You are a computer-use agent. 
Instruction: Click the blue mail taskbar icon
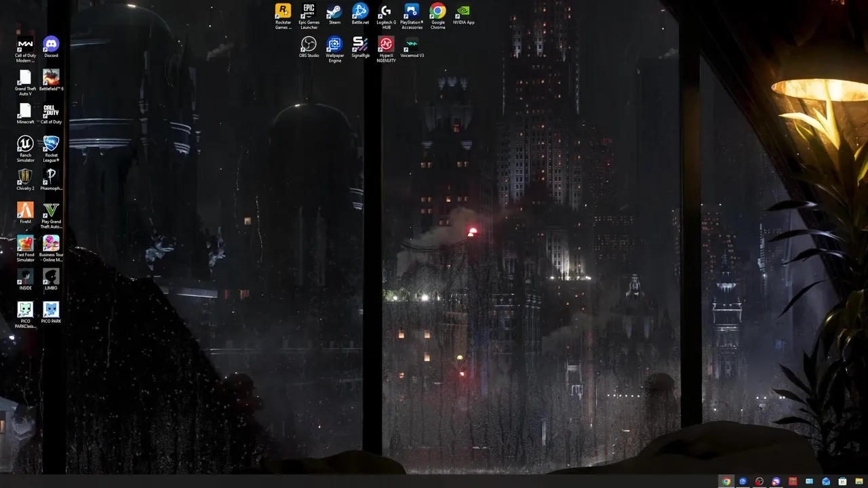pos(826,481)
